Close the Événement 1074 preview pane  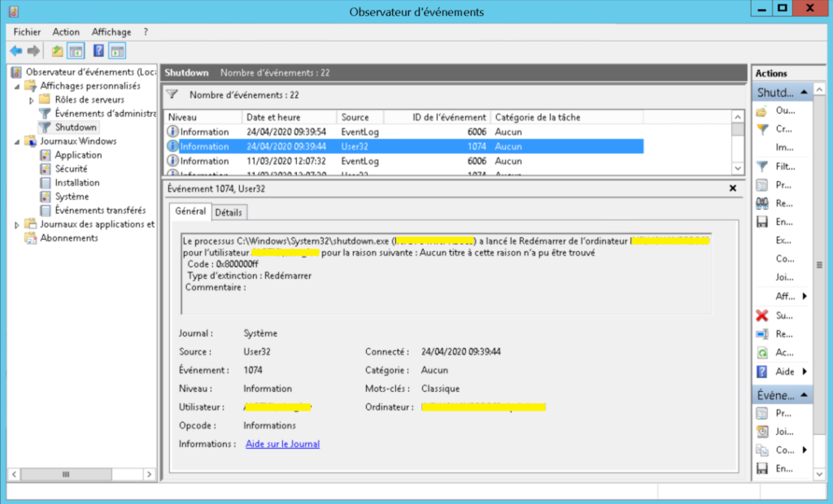pos(732,187)
